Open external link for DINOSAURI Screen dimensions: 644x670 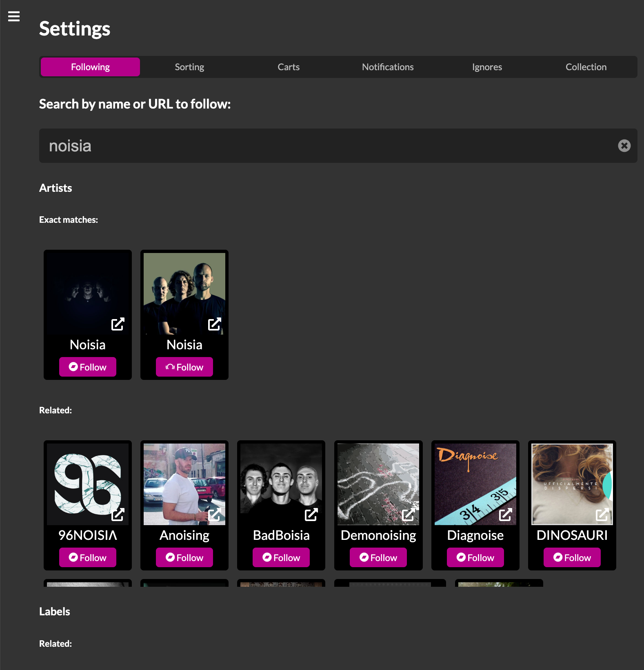coord(602,515)
